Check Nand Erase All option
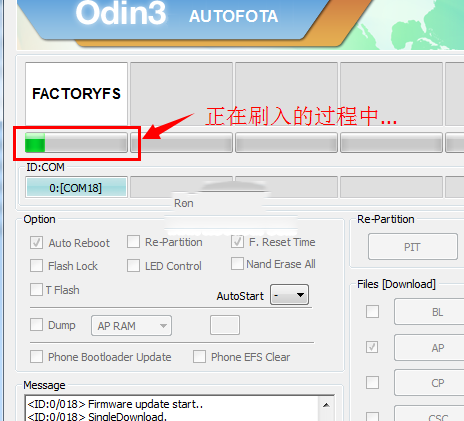The width and height of the screenshot is (464, 421). tap(237, 263)
